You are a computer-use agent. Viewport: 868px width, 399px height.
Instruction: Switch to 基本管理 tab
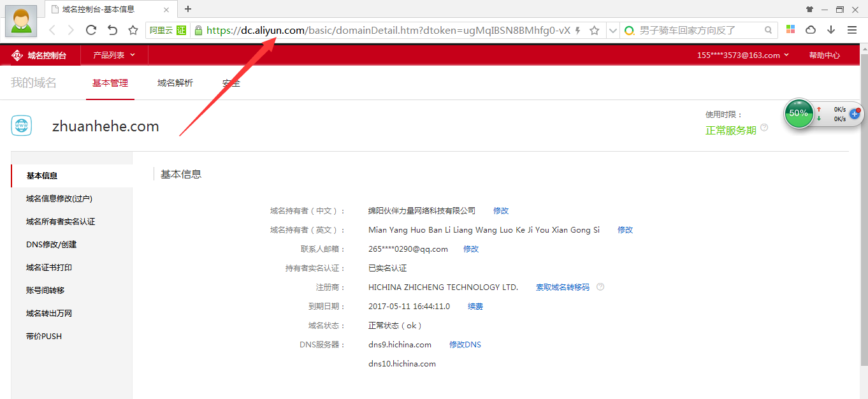(x=110, y=83)
